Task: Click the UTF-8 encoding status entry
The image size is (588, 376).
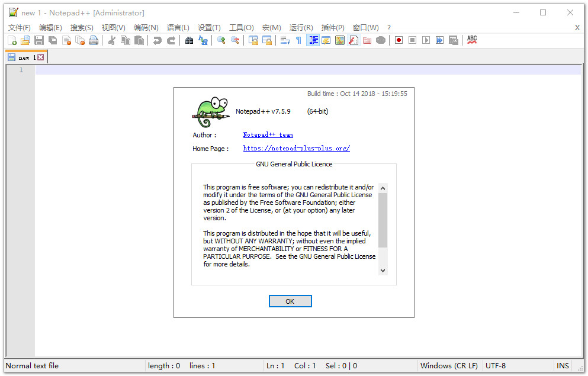Action: (x=496, y=366)
